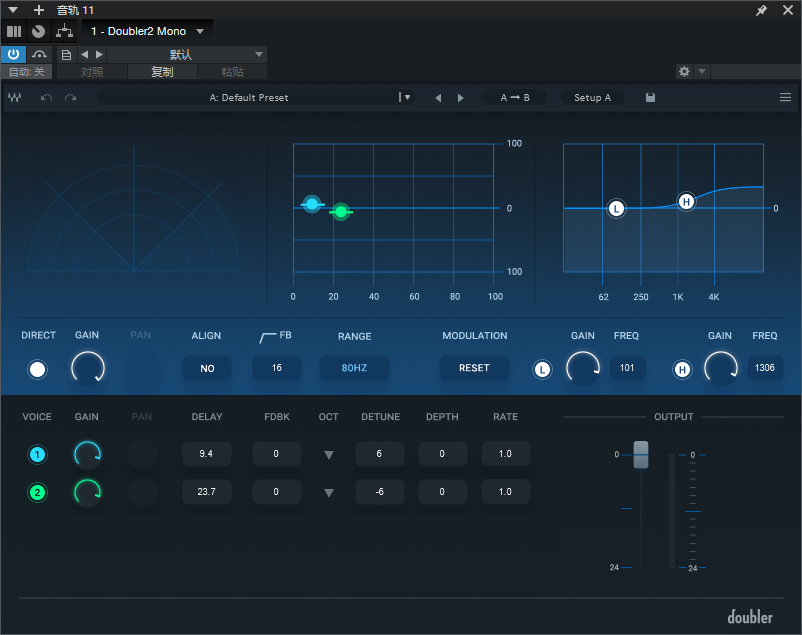Toggle voice 2 on or off
802x635 pixels.
(37, 493)
